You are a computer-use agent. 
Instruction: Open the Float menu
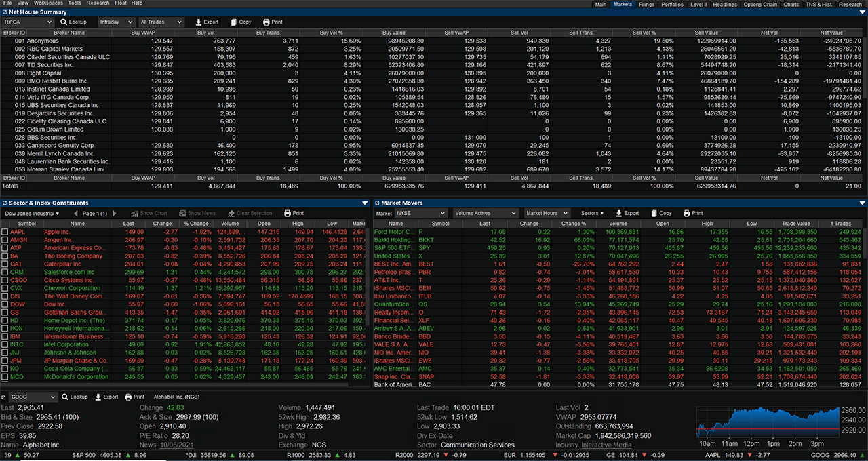tap(120, 3)
